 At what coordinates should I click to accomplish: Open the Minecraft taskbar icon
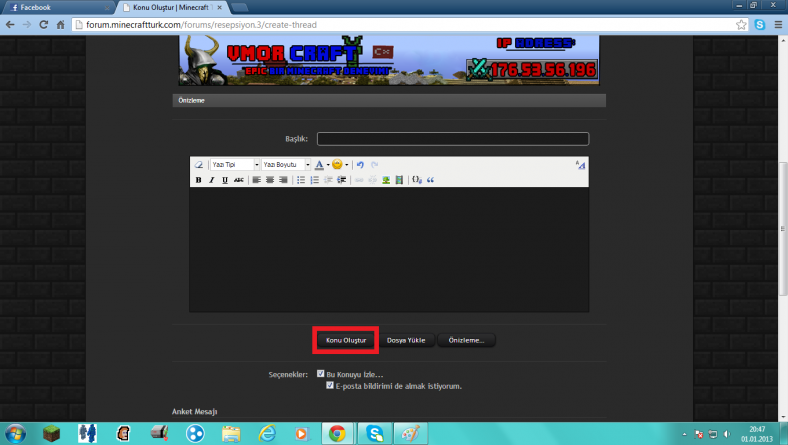(x=51, y=433)
